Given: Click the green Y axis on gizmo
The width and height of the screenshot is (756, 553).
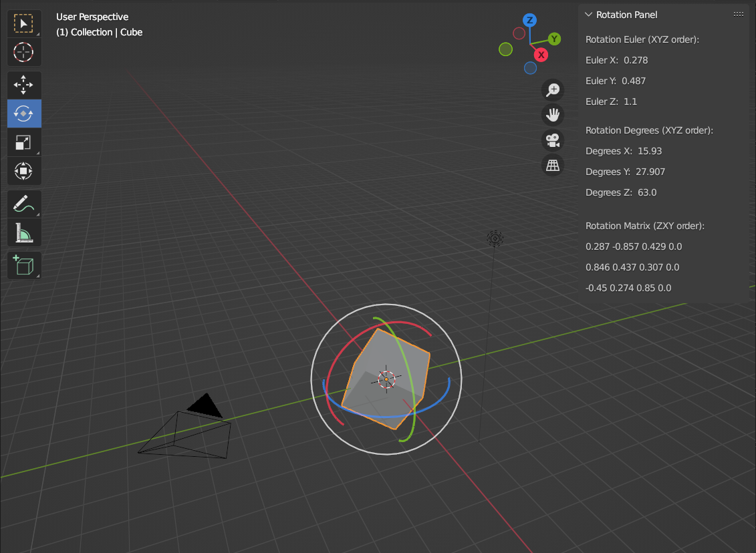Looking at the screenshot, I should (554, 39).
